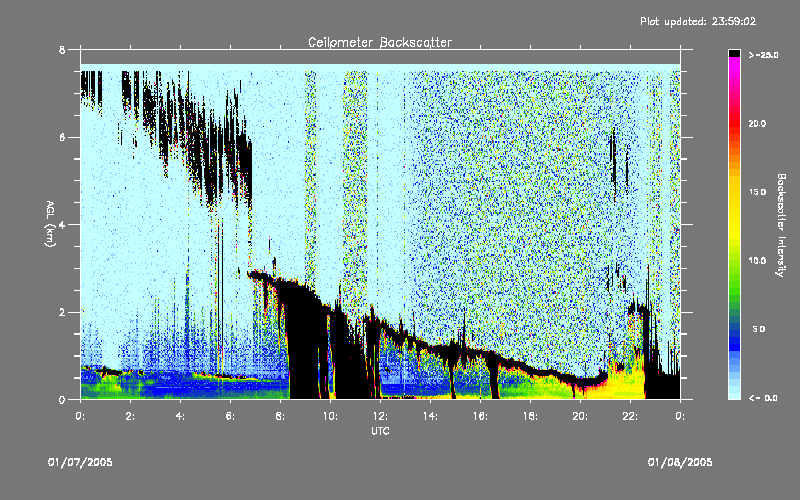The width and height of the screenshot is (800, 500).
Task: Click the "Plot updated: 23:59:02" timestamp
Action: (x=698, y=21)
